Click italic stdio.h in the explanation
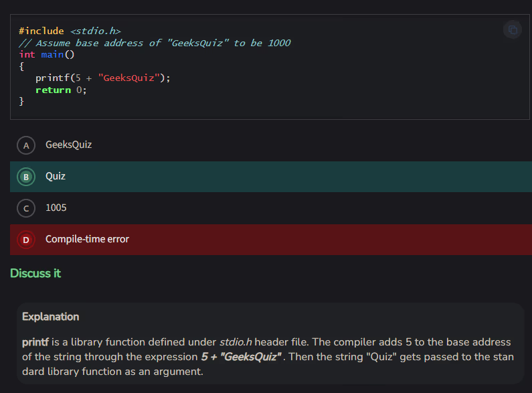The width and height of the screenshot is (532, 393). [x=236, y=342]
